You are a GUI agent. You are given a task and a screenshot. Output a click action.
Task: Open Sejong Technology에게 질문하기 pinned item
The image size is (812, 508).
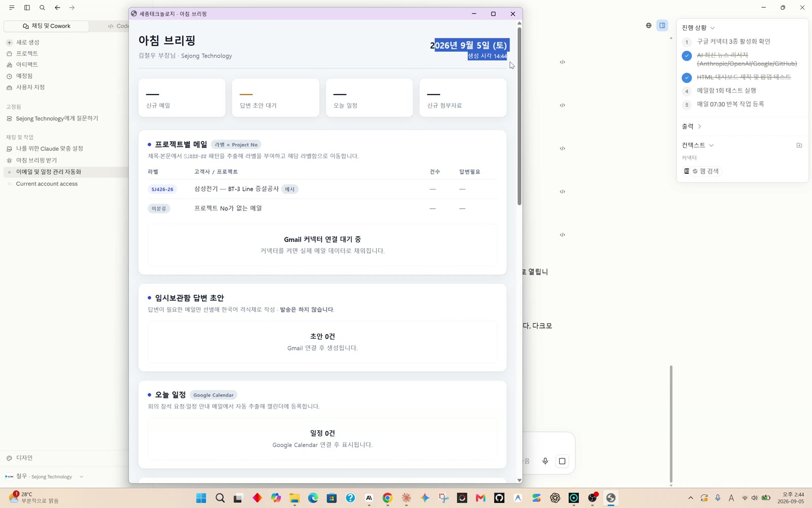[x=57, y=118]
